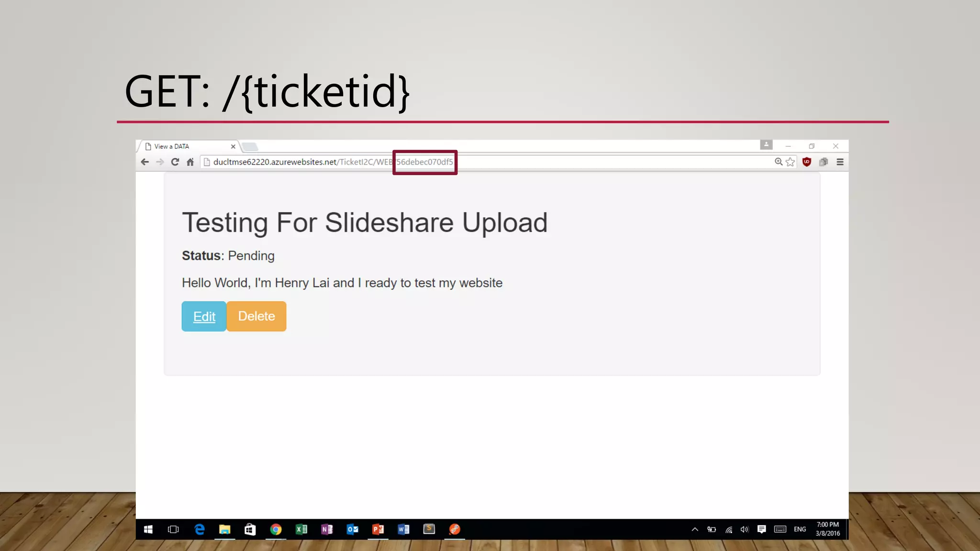This screenshot has width=980, height=551.
Task: Launch Microsoft Edge from taskbar
Action: (x=199, y=529)
